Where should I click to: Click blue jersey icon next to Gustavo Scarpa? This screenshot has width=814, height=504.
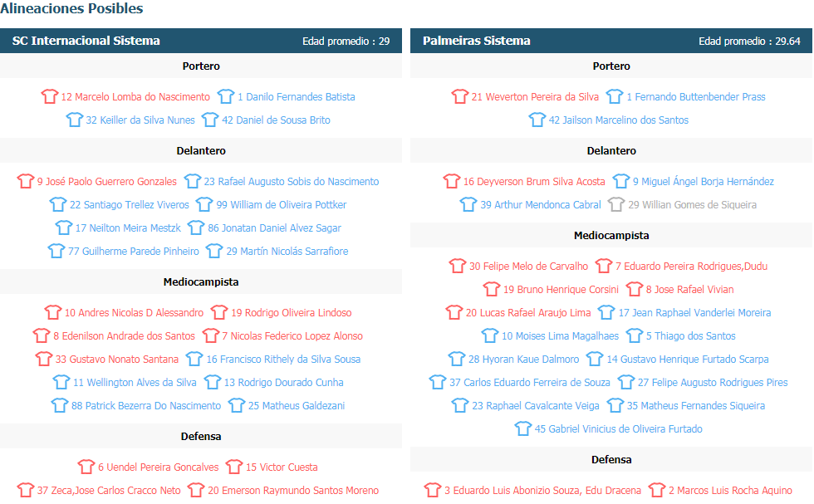click(x=595, y=359)
